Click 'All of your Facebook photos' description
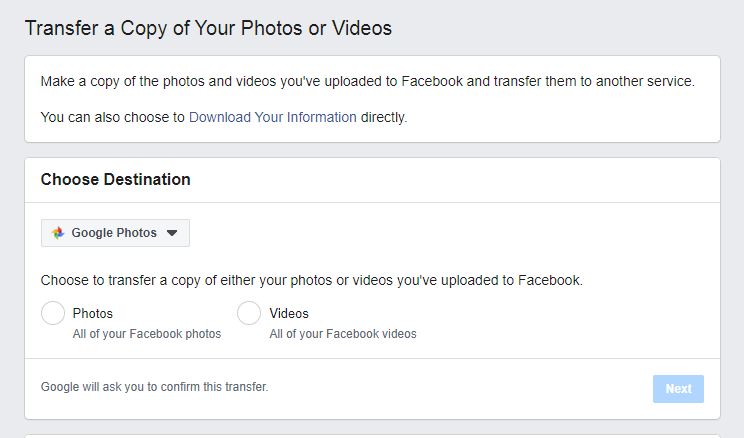This screenshot has height=438, width=744. click(x=147, y=334)
